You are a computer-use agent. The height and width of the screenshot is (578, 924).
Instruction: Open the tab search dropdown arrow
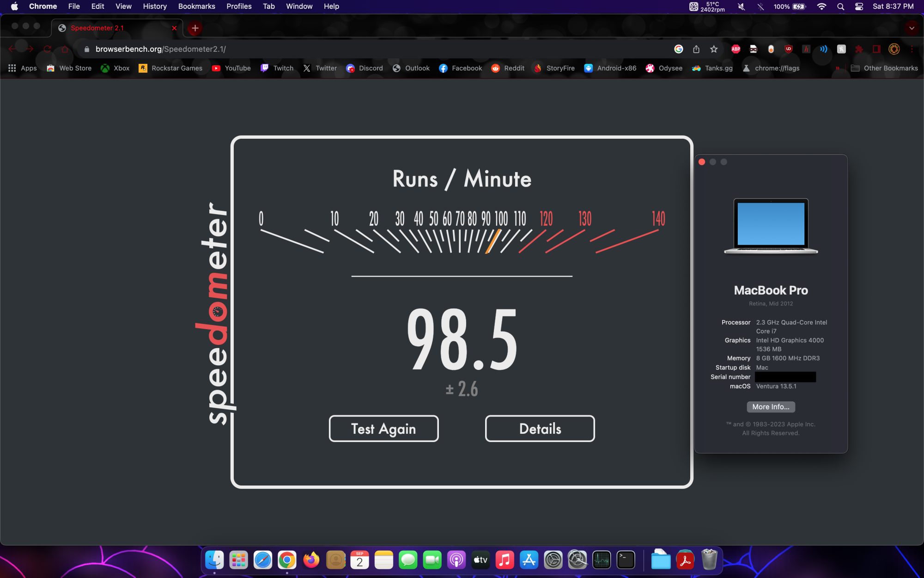pos(912,28)
